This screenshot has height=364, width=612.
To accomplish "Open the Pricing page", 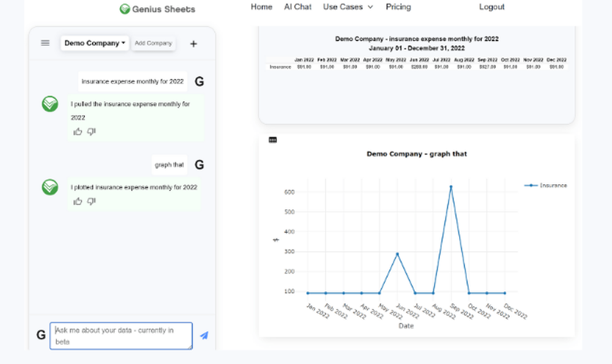I will 398,7.
